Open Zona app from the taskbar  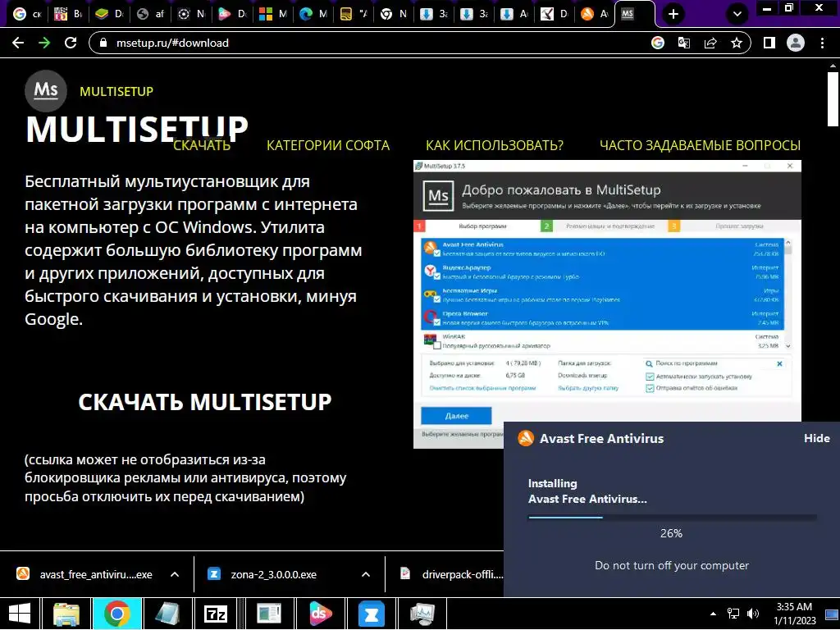(x=372, y=614)
